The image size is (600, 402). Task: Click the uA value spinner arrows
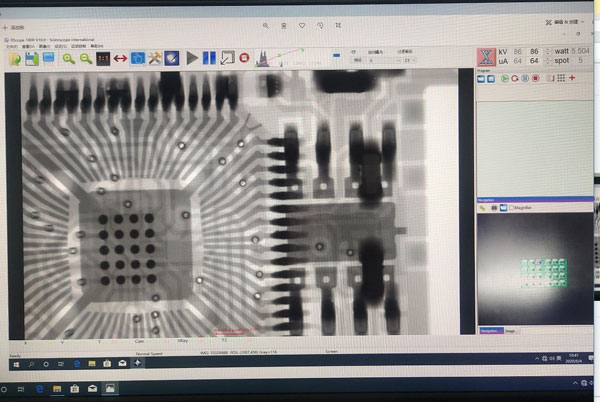click(546, 61)
